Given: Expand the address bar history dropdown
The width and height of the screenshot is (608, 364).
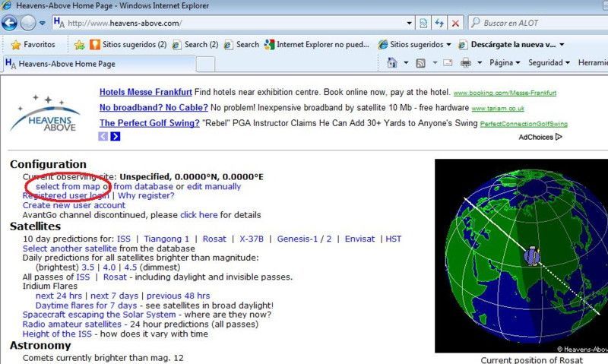Looking at the screenshot, I should click(409, 24).
